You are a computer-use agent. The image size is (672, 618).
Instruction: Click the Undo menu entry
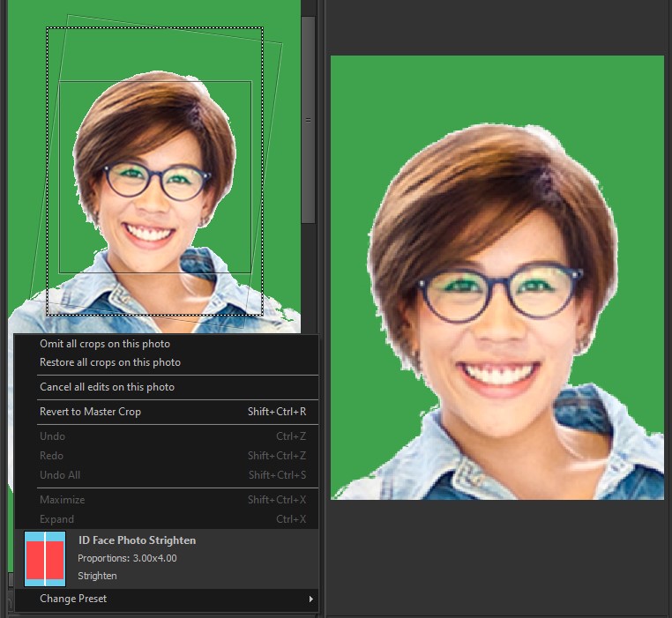52,436
